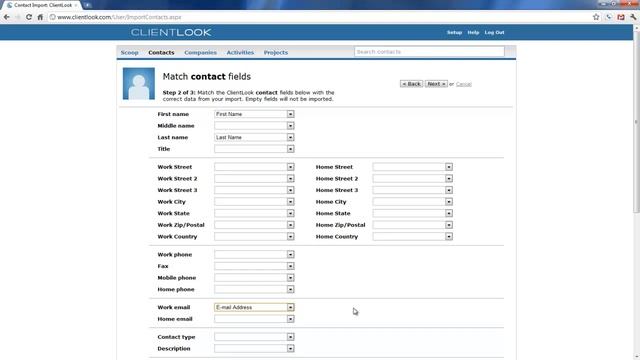
Task: Open the Work Country dropdown
Action: coord(254,236)
